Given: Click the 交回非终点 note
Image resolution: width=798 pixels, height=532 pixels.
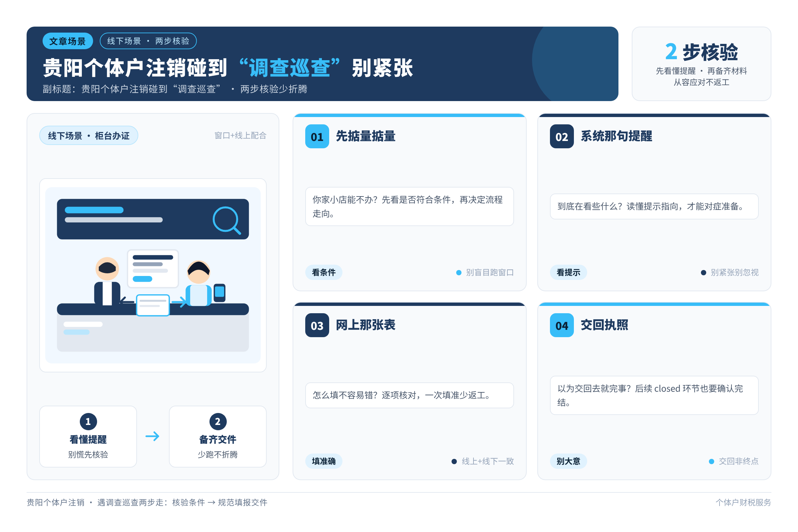Looking at the screenshot, I should click(x=734, y=462).
